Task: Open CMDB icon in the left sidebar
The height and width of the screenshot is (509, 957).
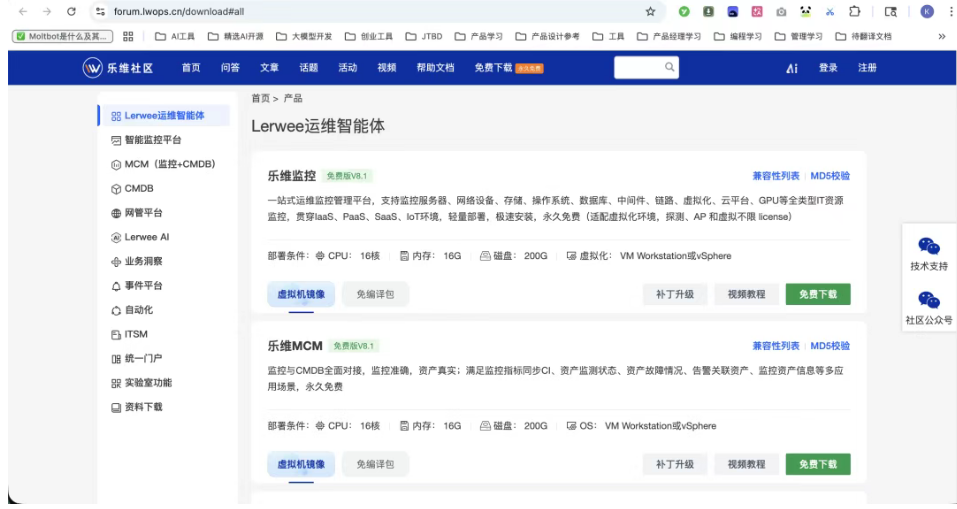Action: click(116, 189)
